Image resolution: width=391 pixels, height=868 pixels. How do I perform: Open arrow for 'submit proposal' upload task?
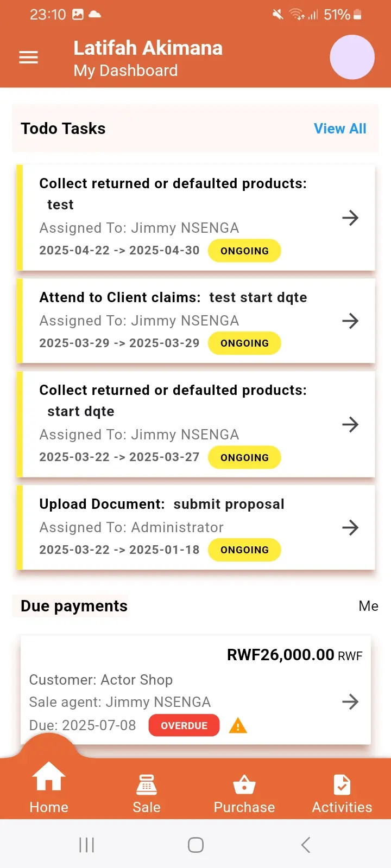(350, 527)
